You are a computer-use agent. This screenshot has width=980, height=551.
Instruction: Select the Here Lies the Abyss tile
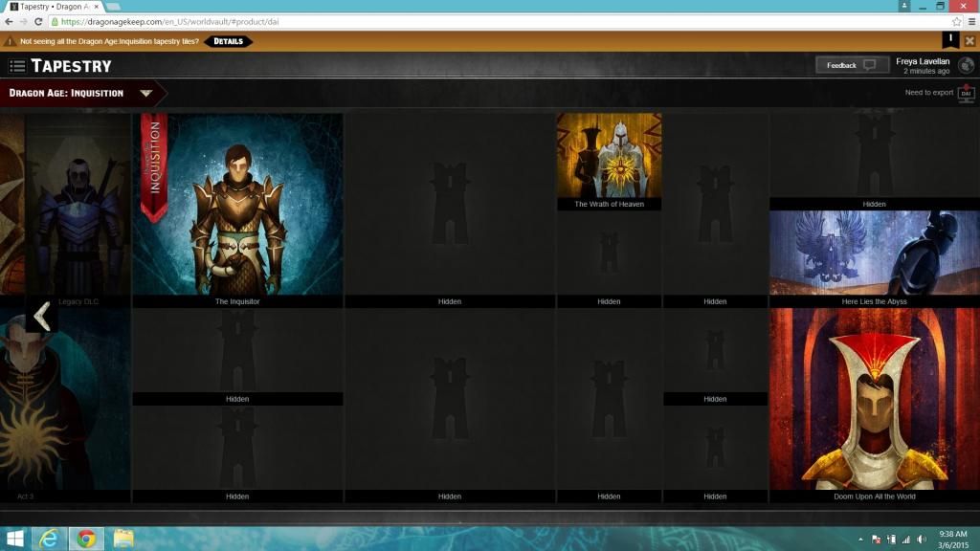pyautogui.click(x=874, y=253)
